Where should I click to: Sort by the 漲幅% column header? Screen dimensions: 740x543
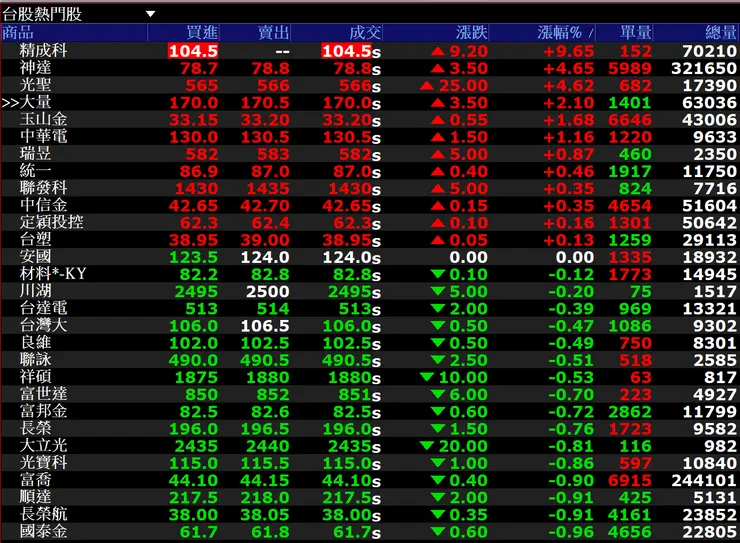click(x=559, y=33)
